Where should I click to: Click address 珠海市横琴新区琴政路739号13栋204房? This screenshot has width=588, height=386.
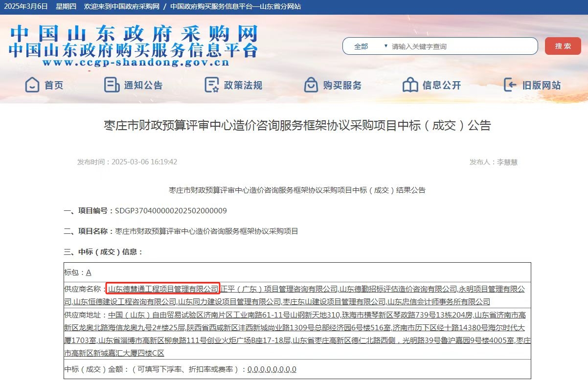click(x=407, y=315)
